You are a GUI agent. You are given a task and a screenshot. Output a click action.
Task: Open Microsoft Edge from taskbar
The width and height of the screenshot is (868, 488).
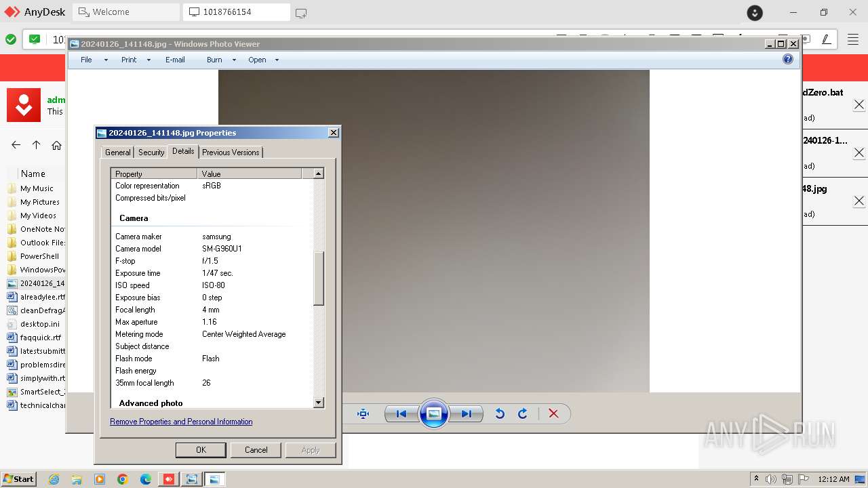[x=146, y=479]
